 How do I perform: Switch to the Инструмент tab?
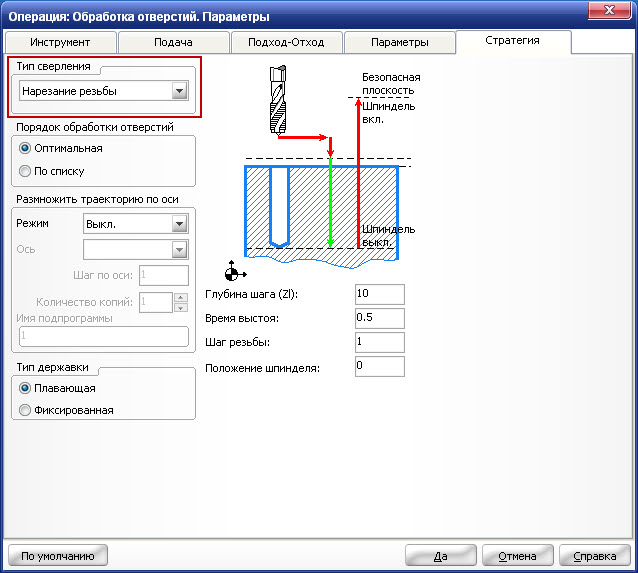(x=60, y=42)
